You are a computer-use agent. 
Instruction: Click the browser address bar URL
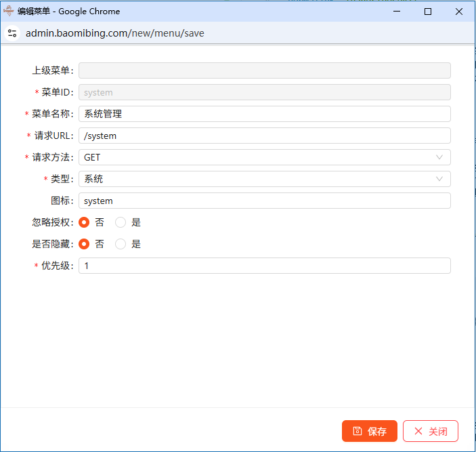[115, 33]
